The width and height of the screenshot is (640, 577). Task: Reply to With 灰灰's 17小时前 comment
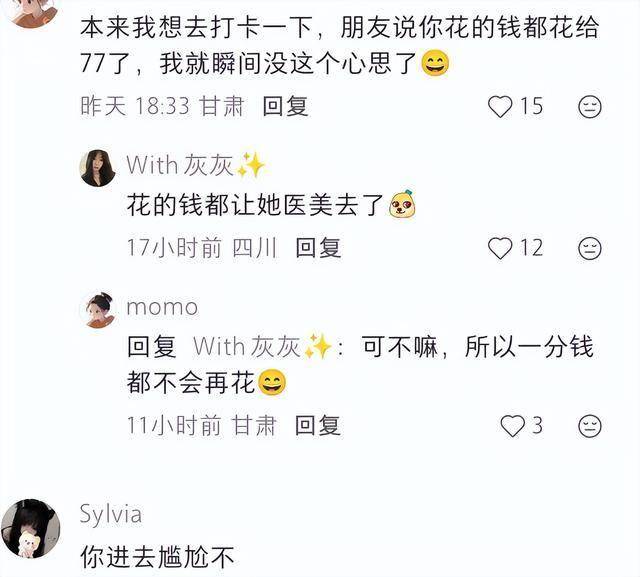tap(318, 248)
